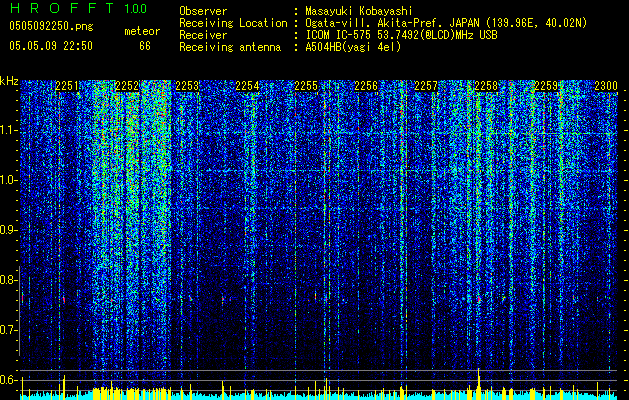Click the 2251 time marker
629x400 pixels.
(67, 86)
